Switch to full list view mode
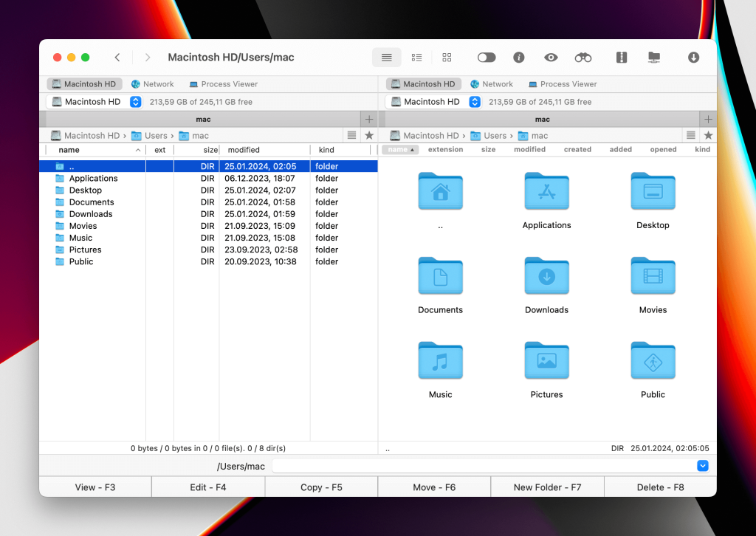Image resolution: width=756 pixels, height=536 pixels. [x=386, y=58]
